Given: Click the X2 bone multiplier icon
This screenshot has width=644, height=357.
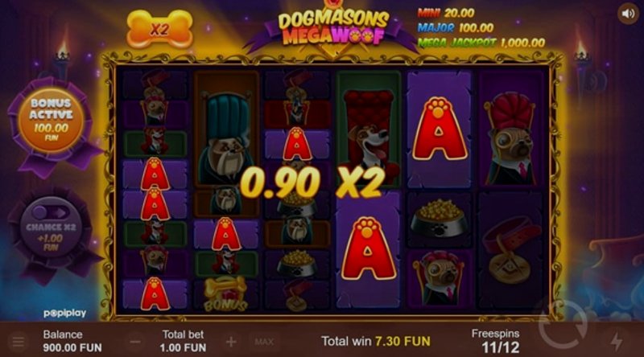Looking at the screenshot, I should [x=159, y=29].
